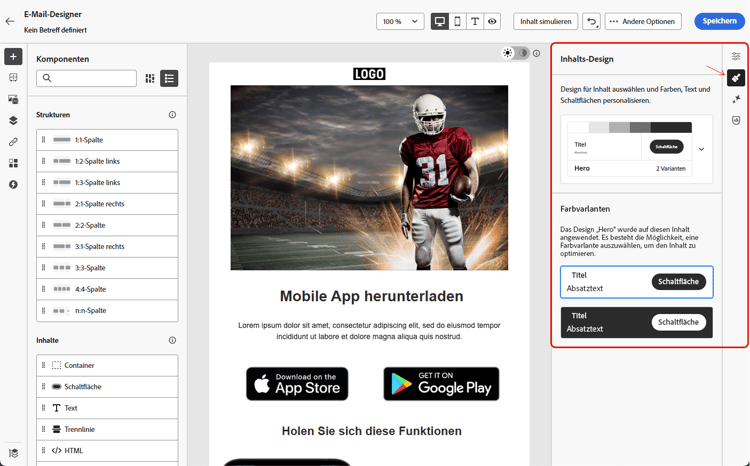Image resolution: width=750 pixels, height=466 pixels.
Task: Select desktop preview mode
Action: point(440,21)
